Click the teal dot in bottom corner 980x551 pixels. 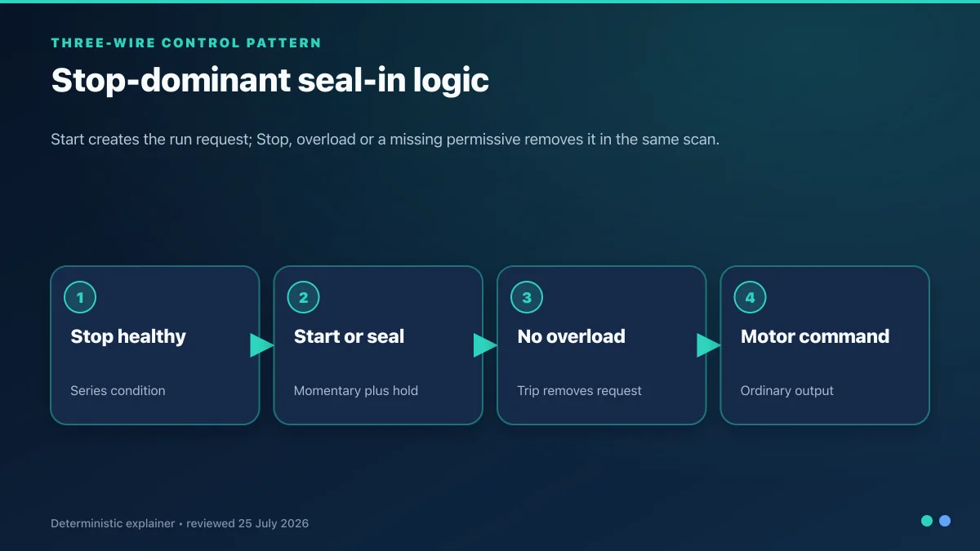tap(927, 521)
